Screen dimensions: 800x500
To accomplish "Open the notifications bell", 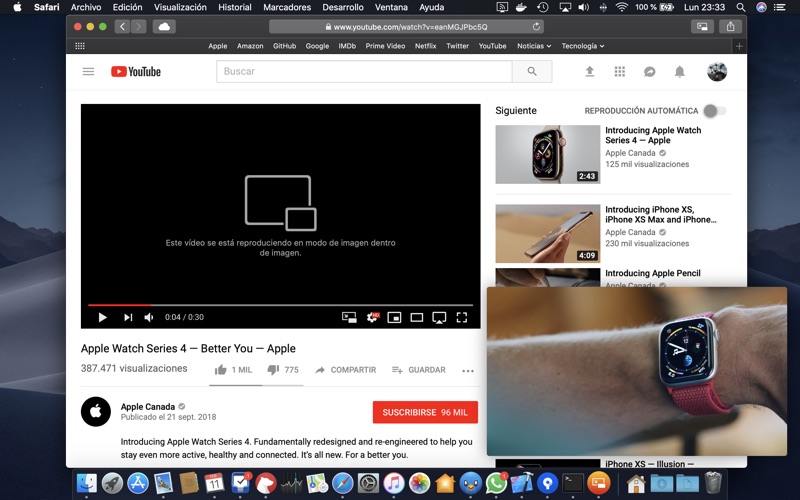I will [x=680, y=71].
